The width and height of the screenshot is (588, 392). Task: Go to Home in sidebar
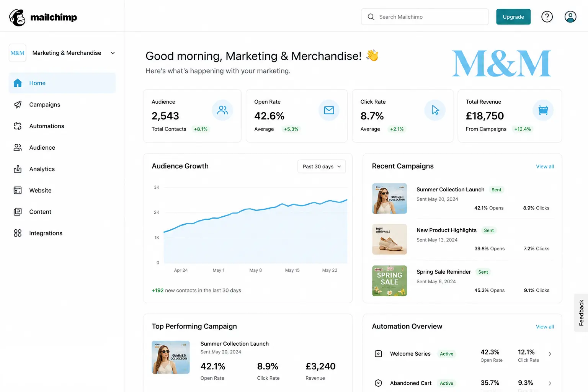(x=62, y=83)
